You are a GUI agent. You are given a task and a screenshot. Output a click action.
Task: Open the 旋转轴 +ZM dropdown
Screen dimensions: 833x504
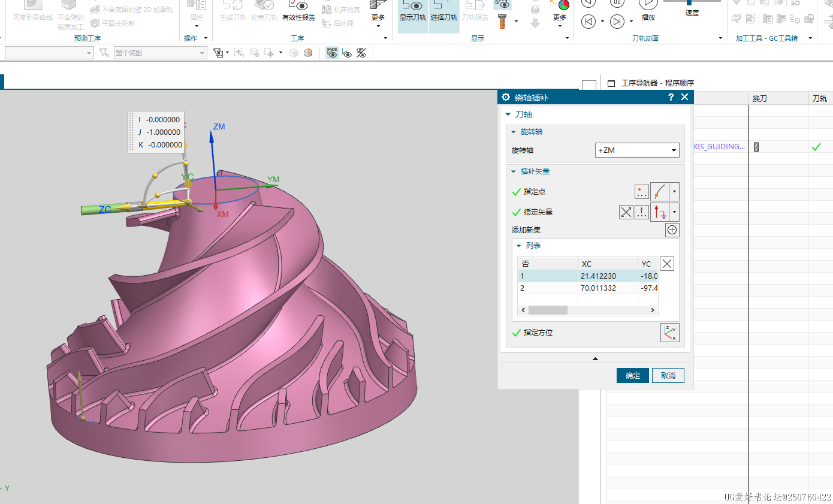point(637,150)
